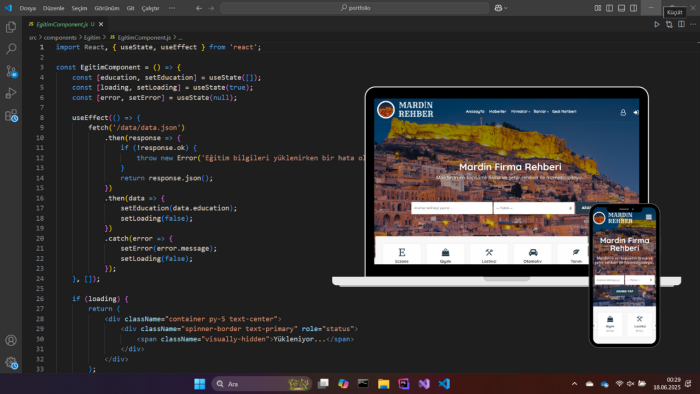The image size is (700, 394).
Task: Open PhpStorm from the taskbar
Action: tap(404, 384)
